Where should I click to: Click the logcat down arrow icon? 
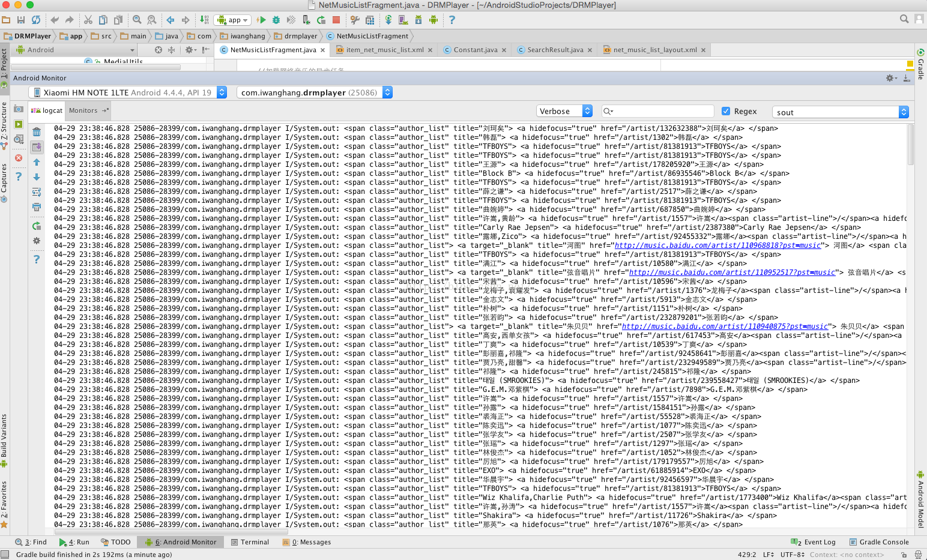[x=37, y=177]
